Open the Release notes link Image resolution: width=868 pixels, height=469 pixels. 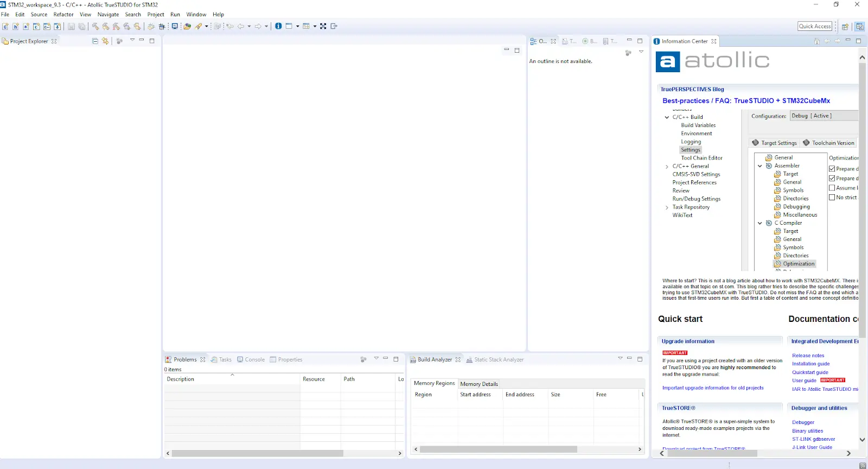pos(808,356)
